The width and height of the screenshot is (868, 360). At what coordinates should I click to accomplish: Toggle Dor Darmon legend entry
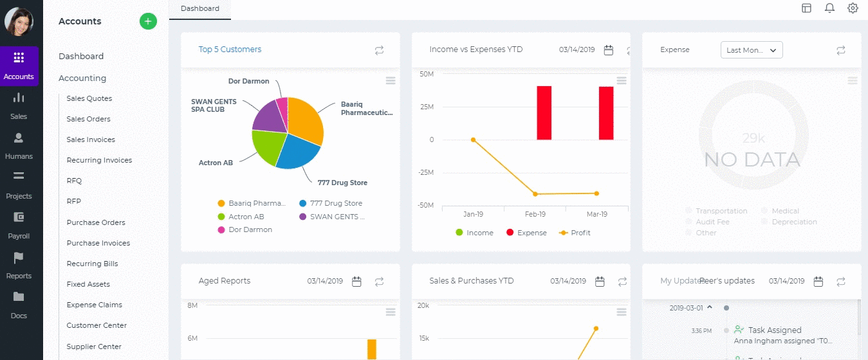coord(245,230)
